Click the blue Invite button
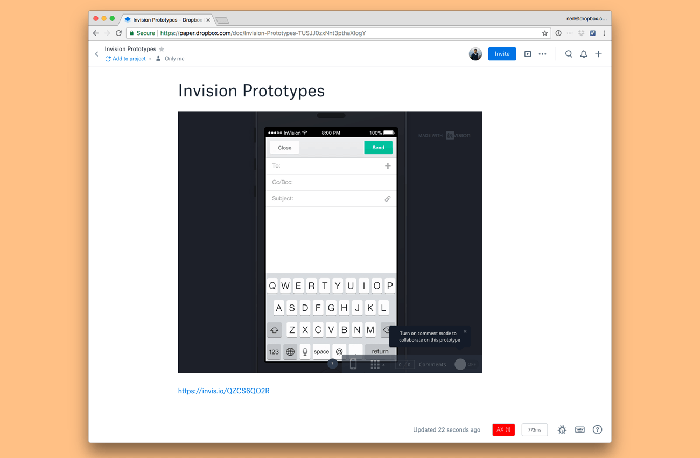700x458 pixels. (502, 54)
